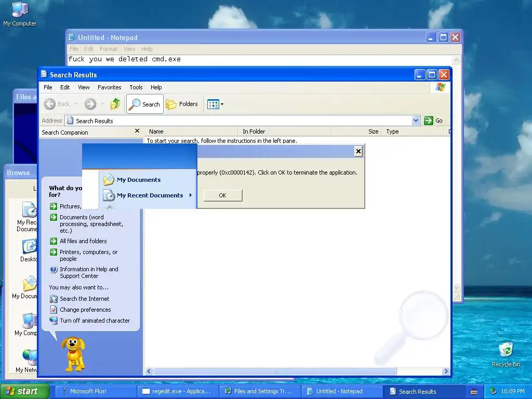Viewport: 532px width, 399px height.
Task: Open Favorites menu in Search Results
Action: 109,87
